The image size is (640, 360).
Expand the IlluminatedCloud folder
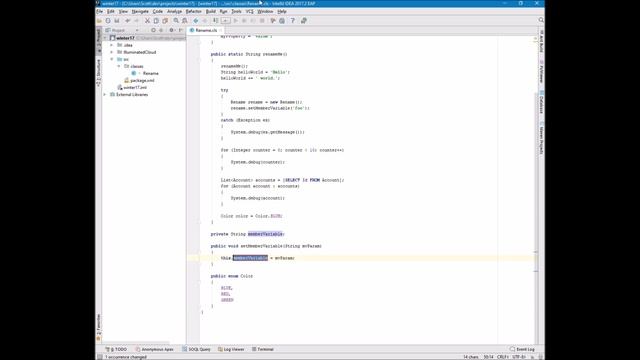coord(112,52)
